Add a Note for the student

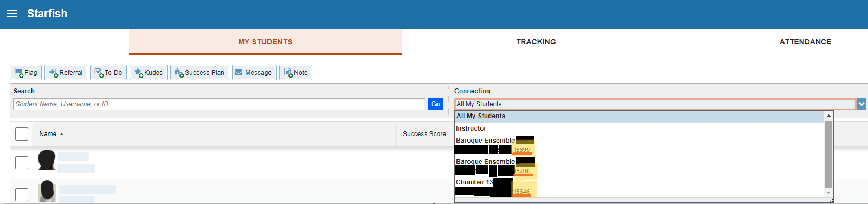[x=295, y=73]
